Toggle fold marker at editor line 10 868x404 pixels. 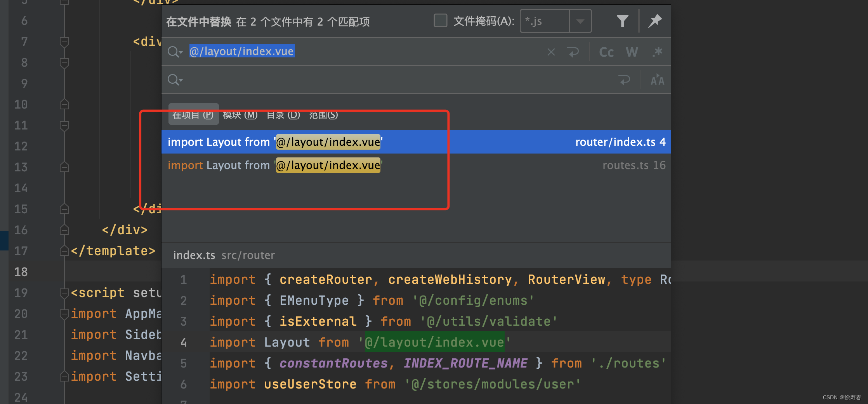[64, 104]
